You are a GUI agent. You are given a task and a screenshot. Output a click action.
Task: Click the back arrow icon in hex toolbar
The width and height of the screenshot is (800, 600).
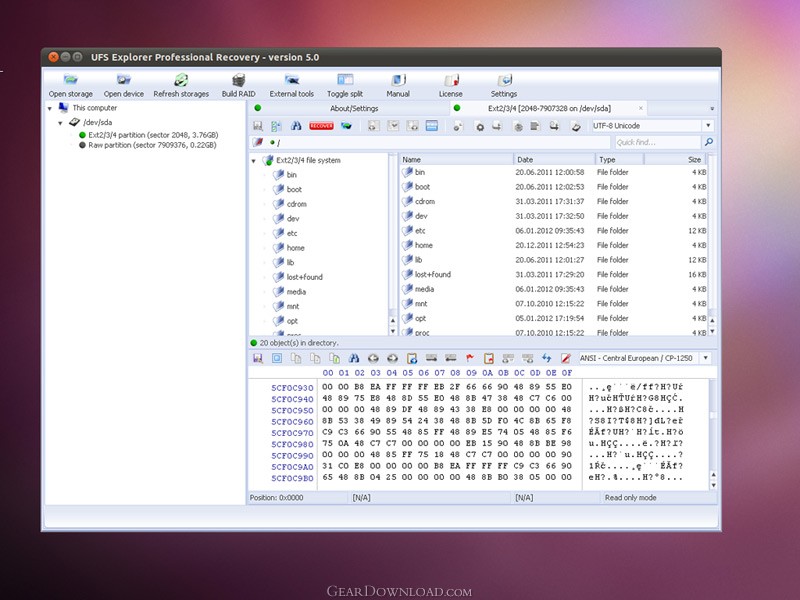(373, 358)
